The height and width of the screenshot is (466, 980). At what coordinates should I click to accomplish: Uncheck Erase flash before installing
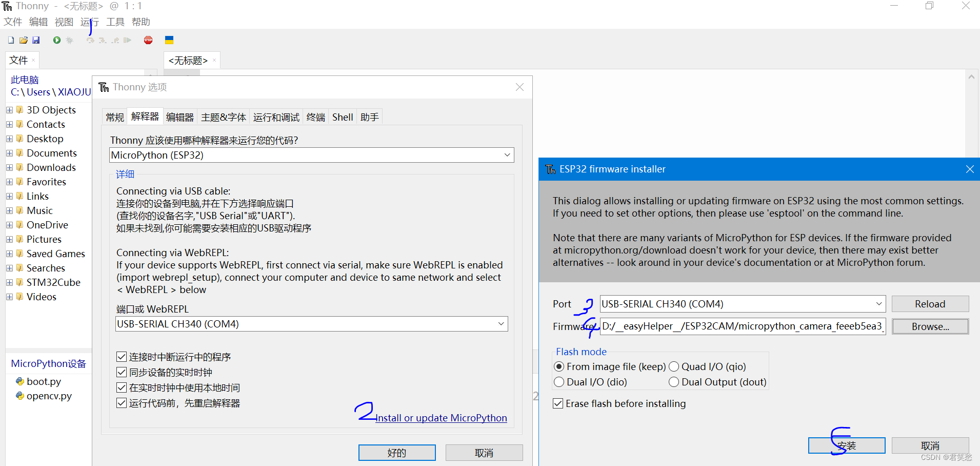tap(558, 403)
